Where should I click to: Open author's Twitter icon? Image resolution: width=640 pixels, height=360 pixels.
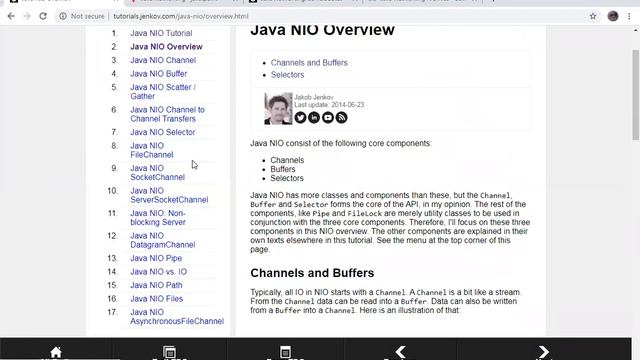click(300, 118)
